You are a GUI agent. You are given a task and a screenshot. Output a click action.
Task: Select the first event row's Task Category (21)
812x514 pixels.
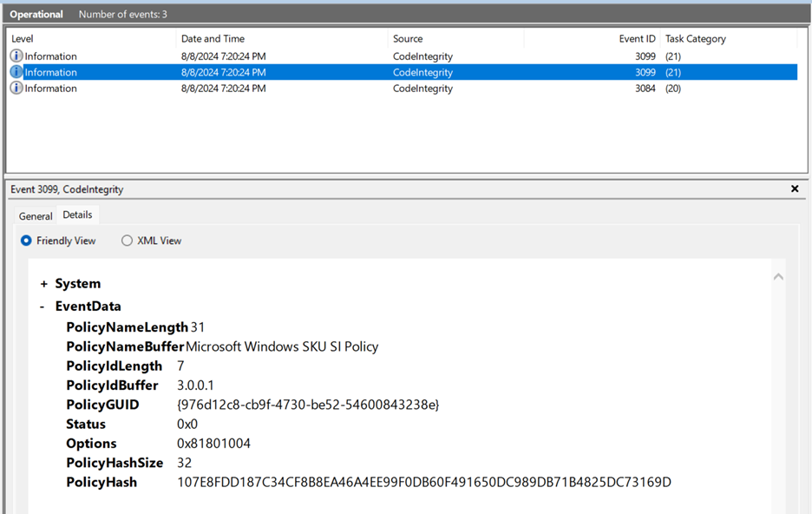[673, 56]
